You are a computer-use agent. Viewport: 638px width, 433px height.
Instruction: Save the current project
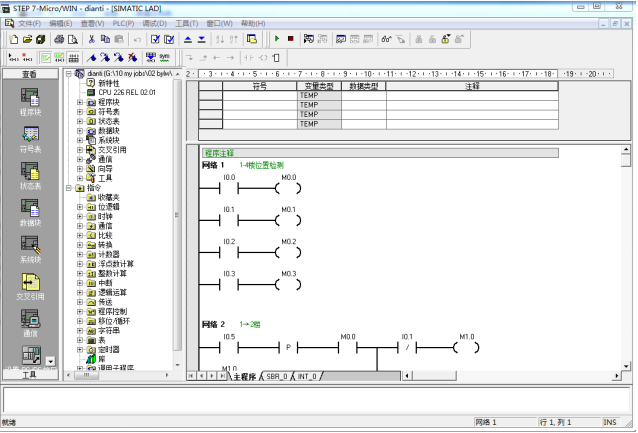(x=40, y=39)
